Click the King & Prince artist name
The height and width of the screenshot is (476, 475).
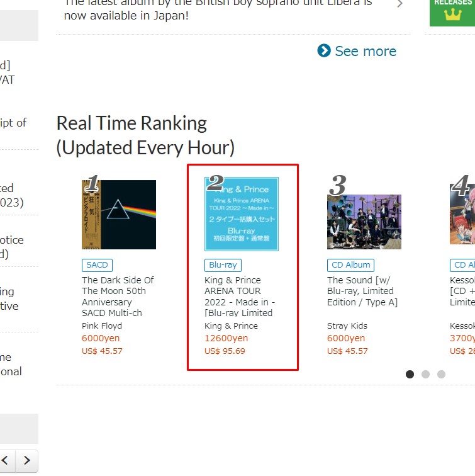[231, 326]
